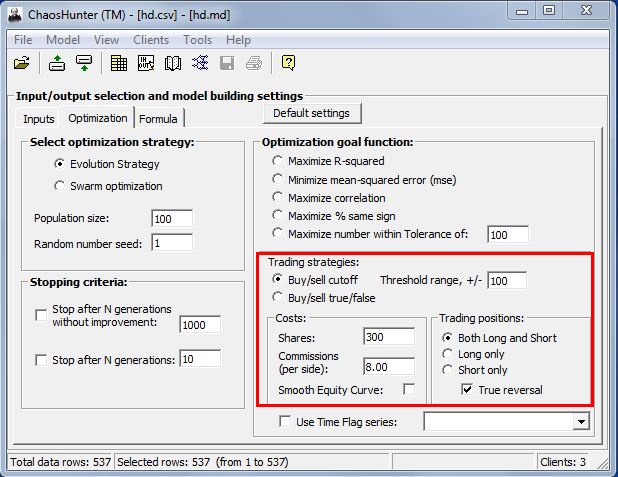Click the Population size field
Screen dimensions: 618x477
tap(172, 219)
